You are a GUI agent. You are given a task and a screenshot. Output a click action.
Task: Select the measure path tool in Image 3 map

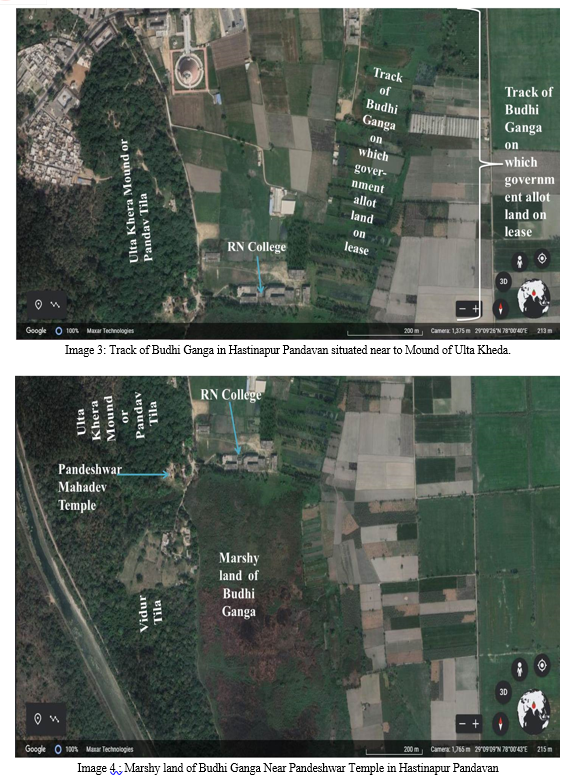click(55, 305)
